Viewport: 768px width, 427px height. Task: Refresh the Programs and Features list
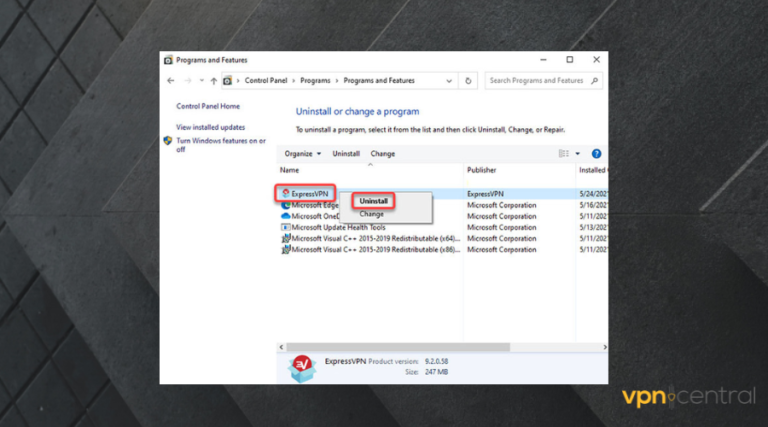point(470,80)
